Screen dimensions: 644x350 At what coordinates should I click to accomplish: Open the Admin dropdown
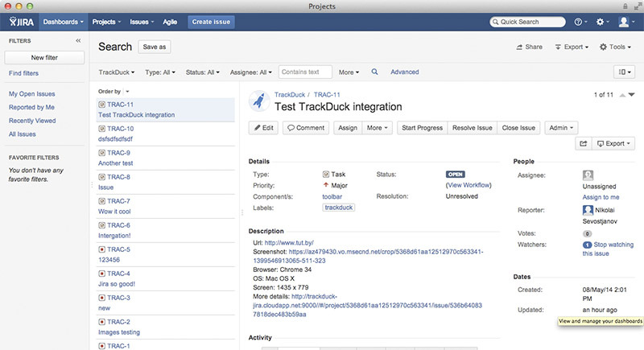tap(561, 128)
